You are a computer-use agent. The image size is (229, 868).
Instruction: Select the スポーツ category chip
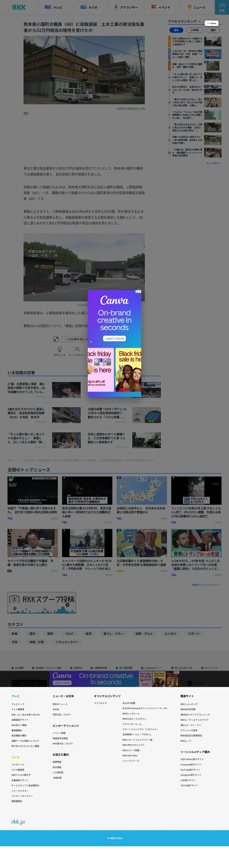194,633
